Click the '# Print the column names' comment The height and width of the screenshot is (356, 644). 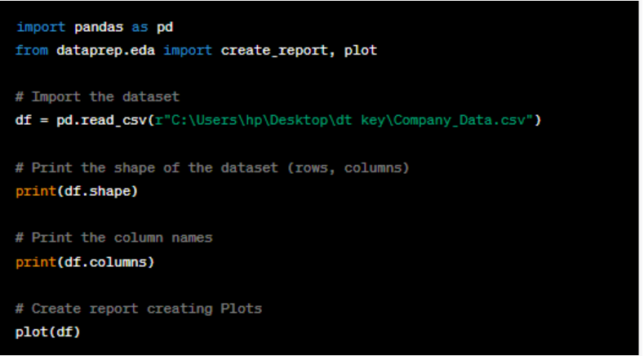(113, 238)
